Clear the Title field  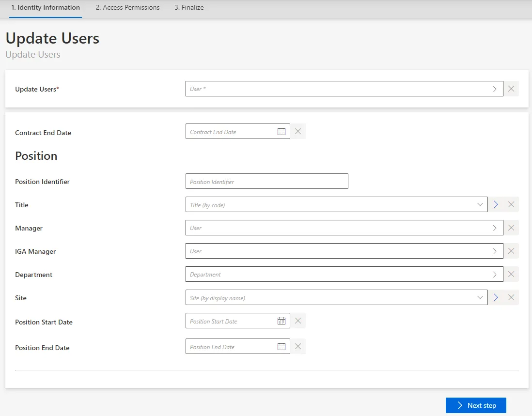(511, 204)
